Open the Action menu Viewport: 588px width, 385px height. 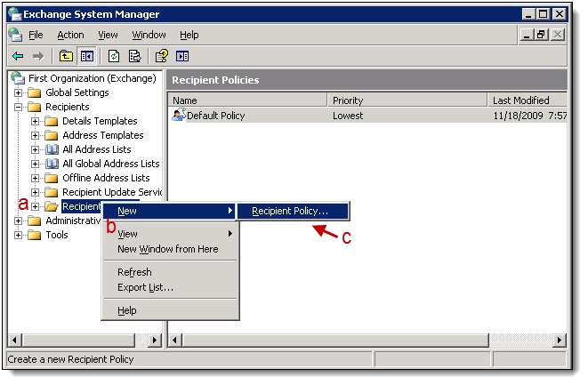coord(70,35)
